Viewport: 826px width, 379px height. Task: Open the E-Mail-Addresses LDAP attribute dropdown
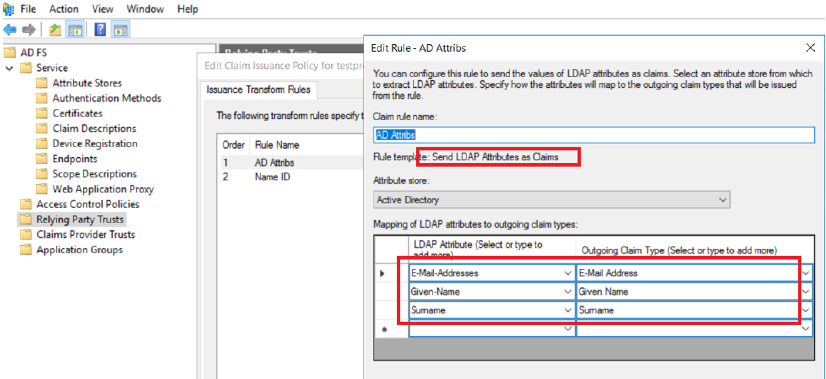click(x=567, y=273)
